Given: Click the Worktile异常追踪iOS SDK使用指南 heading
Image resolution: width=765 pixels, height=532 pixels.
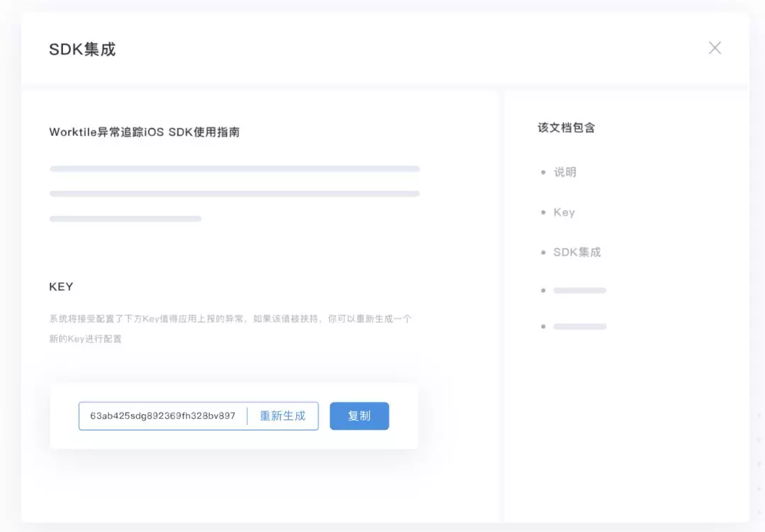Looking at the screenshot, I should pyautogui.click(x=144, y=132).
